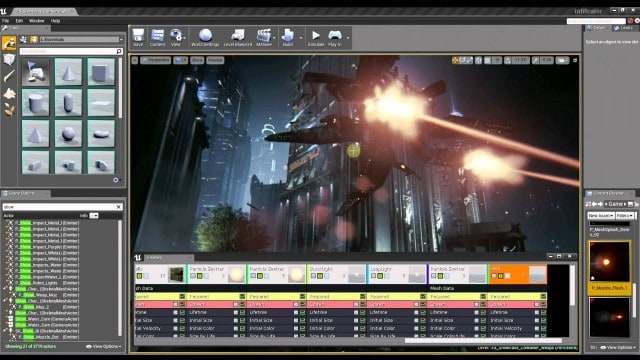Click the translate tool icon in viewport

pyautogui.click(x=455, y=60)
